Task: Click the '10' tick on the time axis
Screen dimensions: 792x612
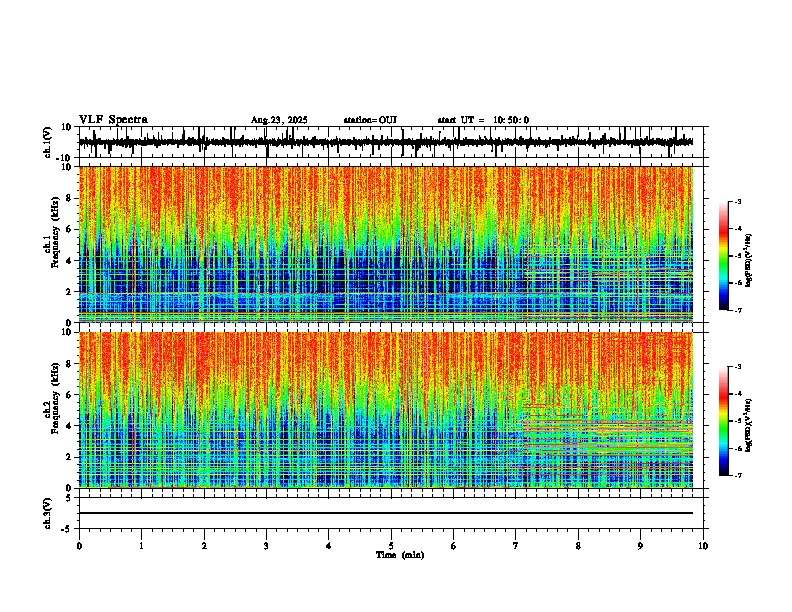Action: point(703,546)
